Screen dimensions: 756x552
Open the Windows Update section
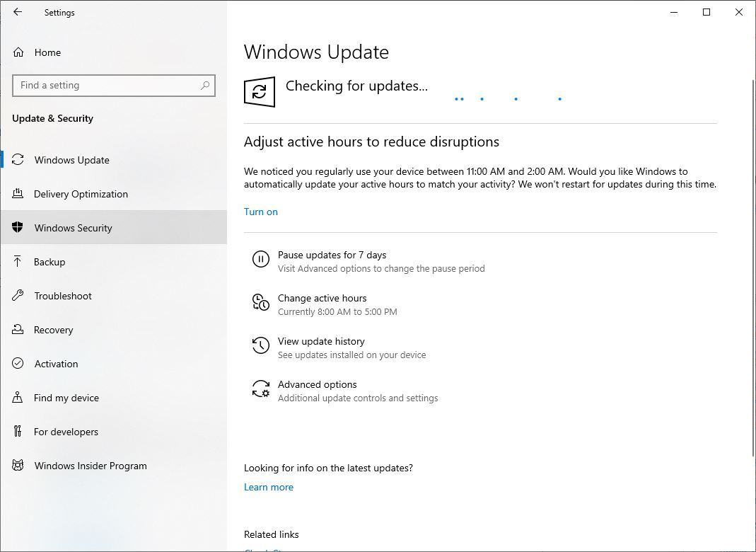(114, 160)
